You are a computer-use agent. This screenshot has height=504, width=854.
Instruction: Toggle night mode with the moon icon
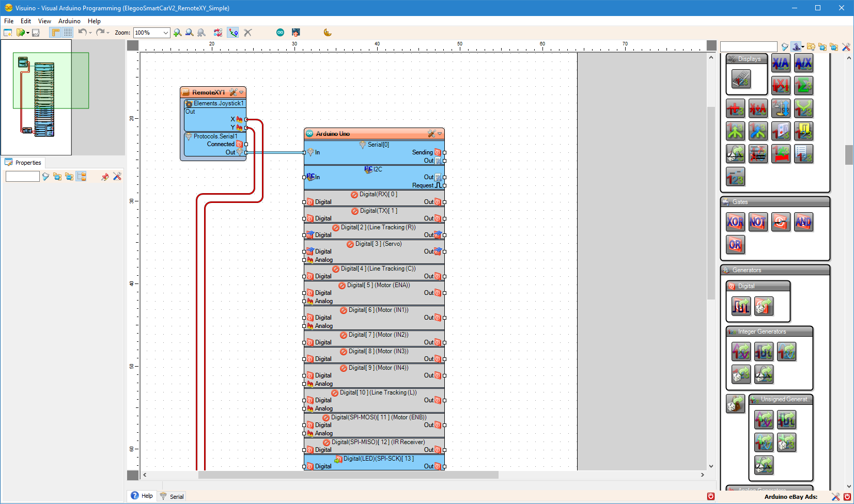327,33
